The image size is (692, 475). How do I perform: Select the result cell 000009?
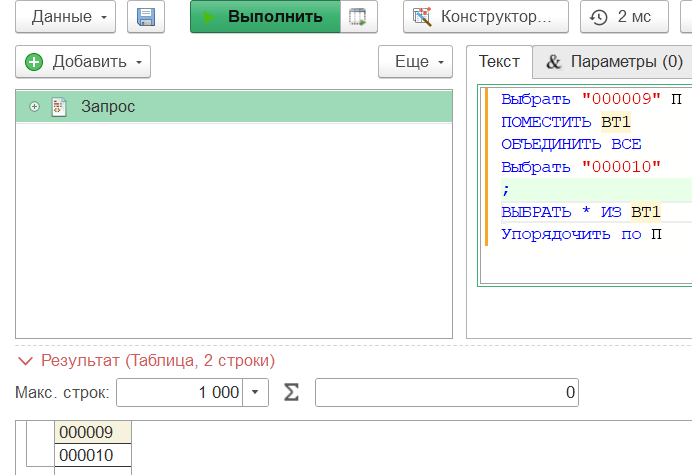(93, 432)
